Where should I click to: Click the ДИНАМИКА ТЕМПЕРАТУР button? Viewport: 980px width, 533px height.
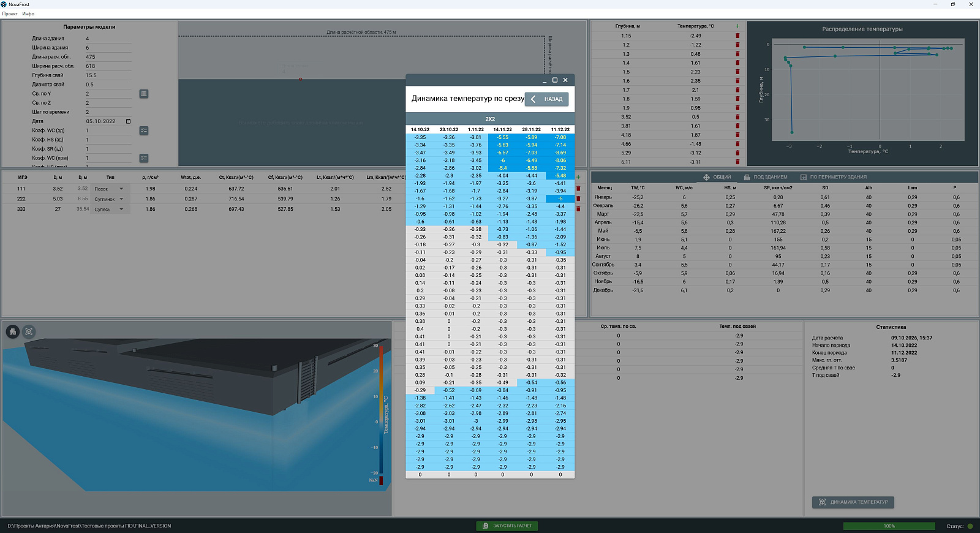point(853,502)
